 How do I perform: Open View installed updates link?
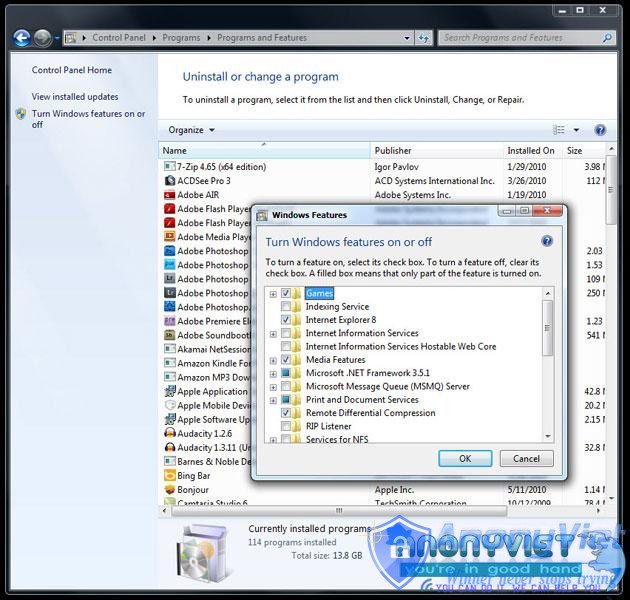75,96
